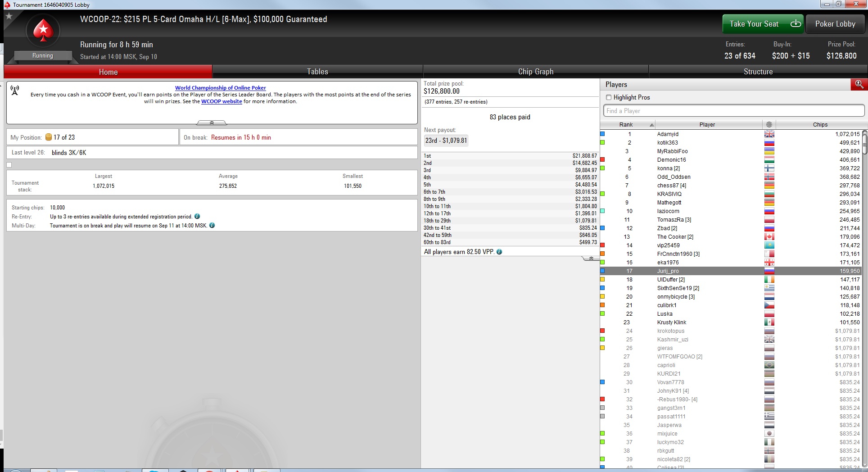
Task: Click the globe country column header
Action: pos(769,125)
